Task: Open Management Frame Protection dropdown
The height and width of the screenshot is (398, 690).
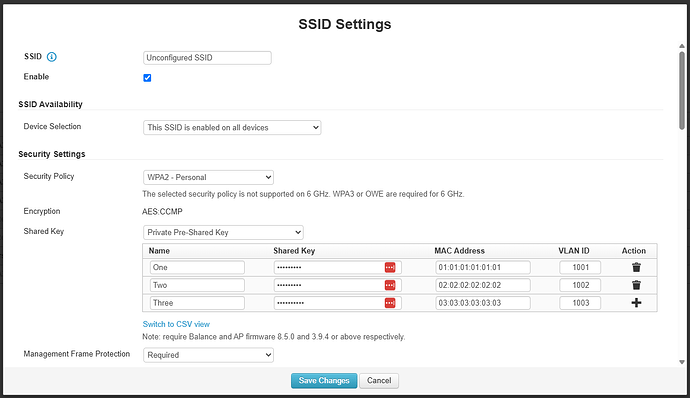Action: coord(208,355)
